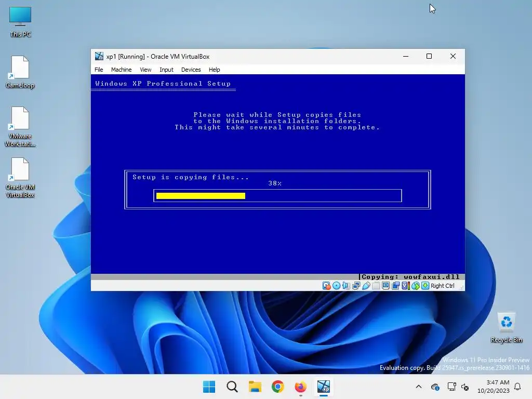This screenshot has width=532, height=399.
Task: Maximize the VirtualBox window
Action: (429, 56)
